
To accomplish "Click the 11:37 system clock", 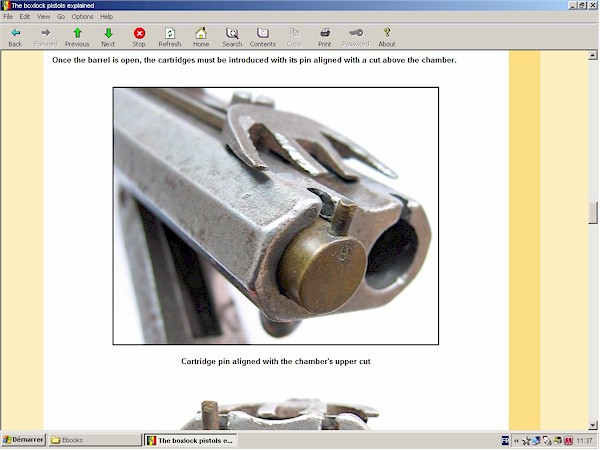I will [x=584, y=441].
